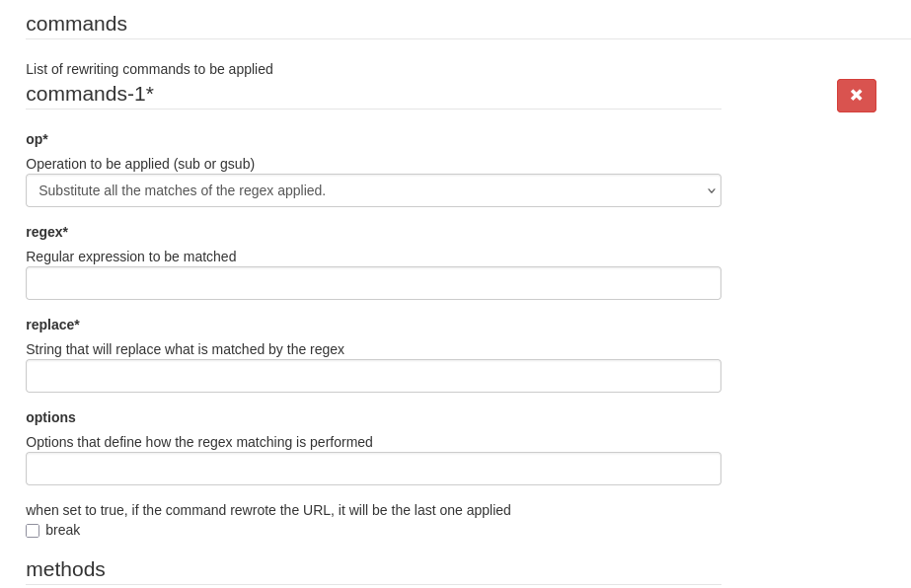Click the "break" checkbox label
This screenshot has width=911, height=588.
63,530
